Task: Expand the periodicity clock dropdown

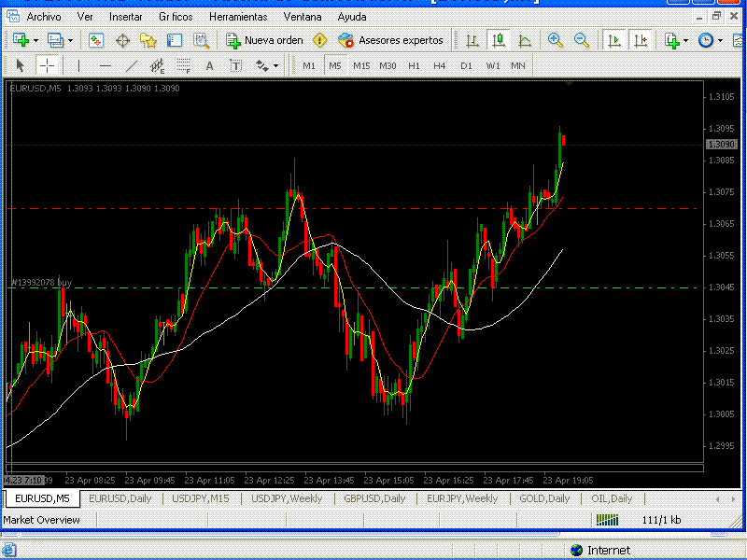Action: click(x=721, y=40)
